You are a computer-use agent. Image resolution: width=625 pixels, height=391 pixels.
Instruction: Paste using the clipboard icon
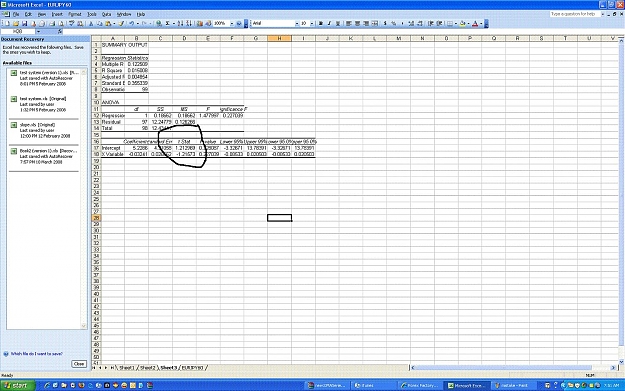108,24
